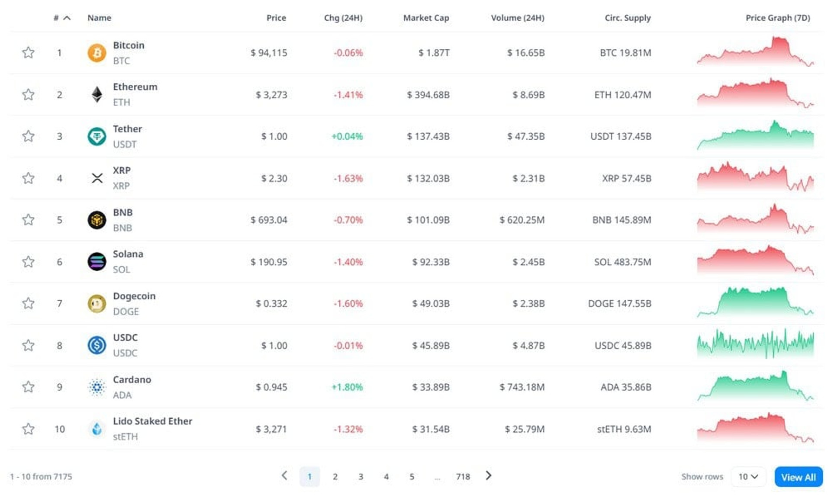The image size is (831, 504).
Task: Go to next page with right chevron
Action: click(488, 475)
